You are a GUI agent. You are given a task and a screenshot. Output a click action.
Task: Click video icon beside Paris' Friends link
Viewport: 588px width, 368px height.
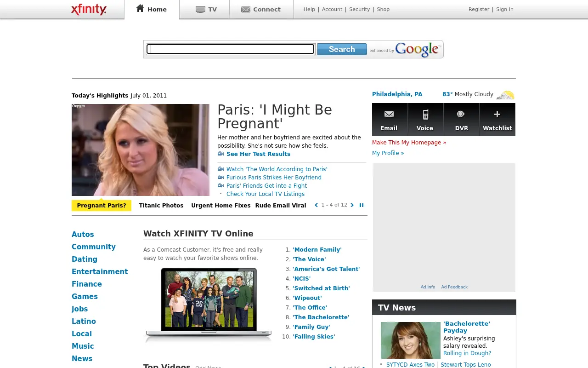pos(220,185)
